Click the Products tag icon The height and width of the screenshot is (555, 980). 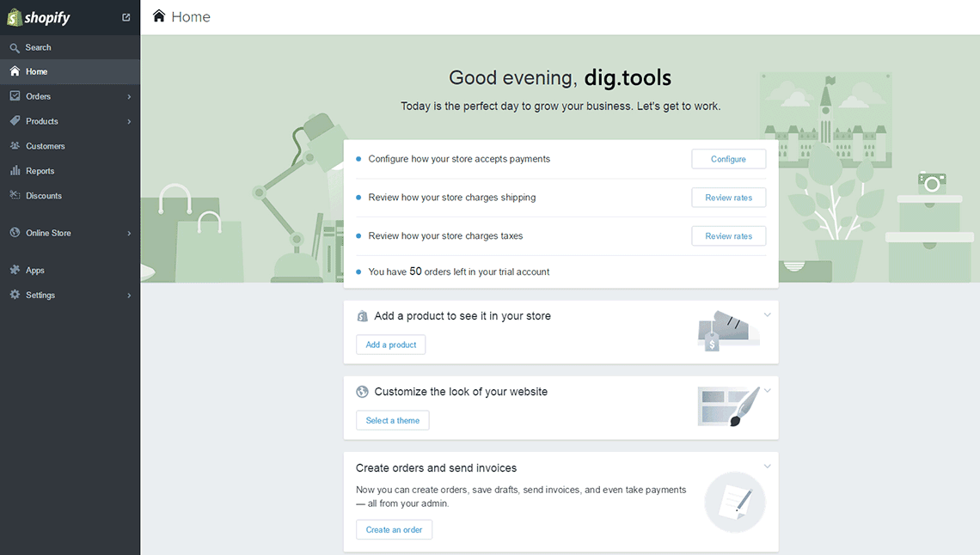coord(15,121)
